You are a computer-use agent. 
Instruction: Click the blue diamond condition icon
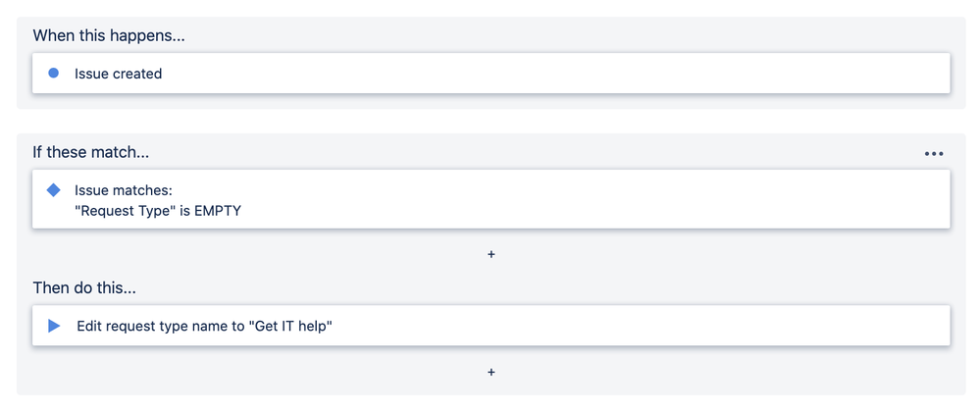pos(54,189)
